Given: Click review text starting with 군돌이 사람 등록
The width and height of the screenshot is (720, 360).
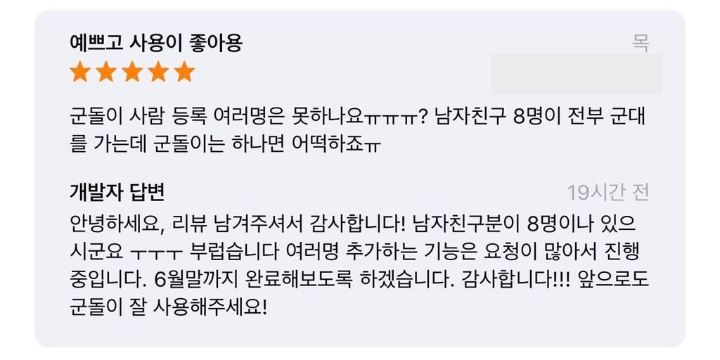Looking at the screenshot, I should point(358,118).
